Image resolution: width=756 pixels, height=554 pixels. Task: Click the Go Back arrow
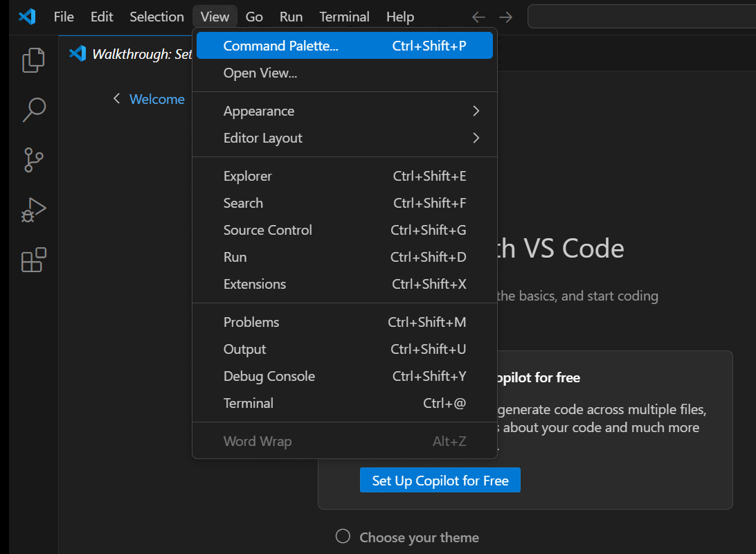click(x=478, y=17)
